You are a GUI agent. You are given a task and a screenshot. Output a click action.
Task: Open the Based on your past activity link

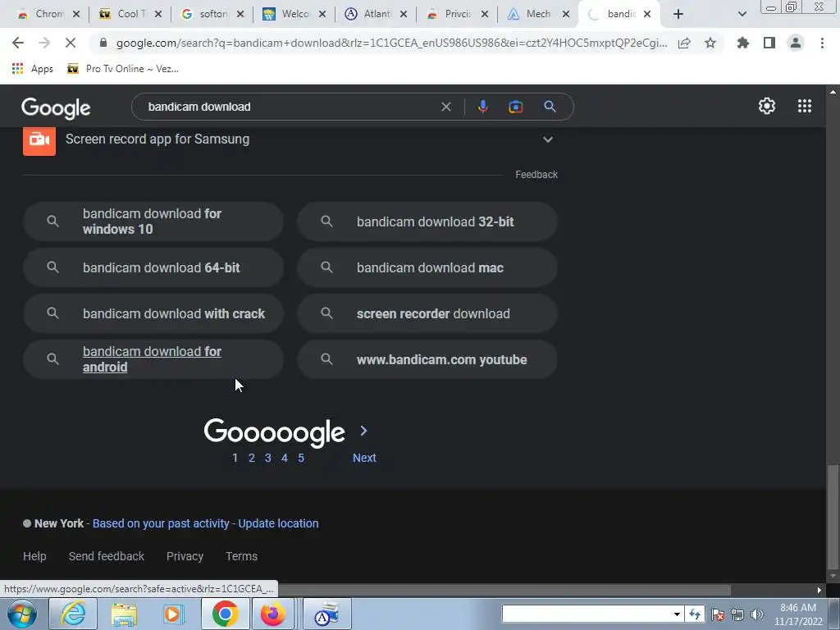pos(161,523)
